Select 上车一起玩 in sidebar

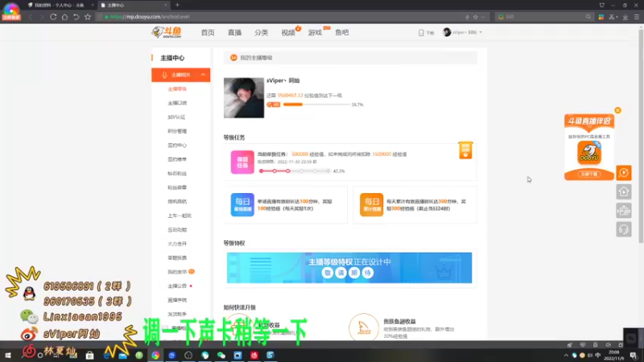click(x=180, y=216)
